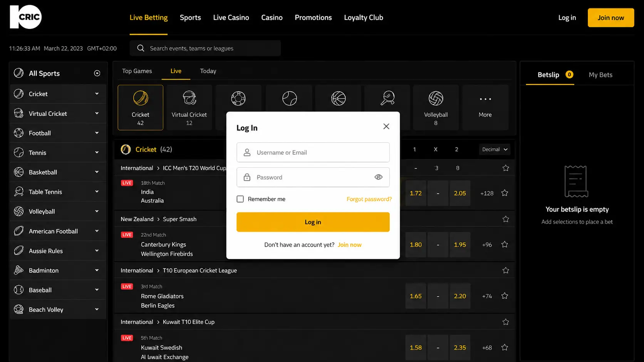Click the Forgot password link

(369, 199)
